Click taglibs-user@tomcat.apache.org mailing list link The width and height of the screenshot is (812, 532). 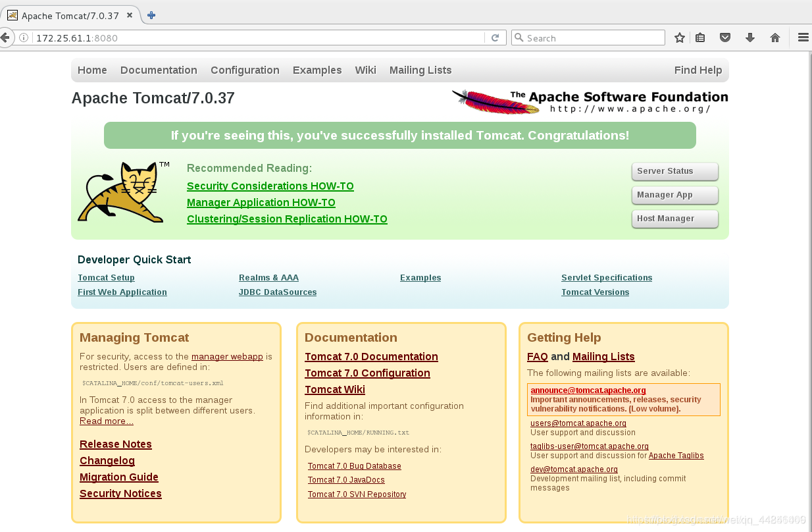tap(590, 446)
